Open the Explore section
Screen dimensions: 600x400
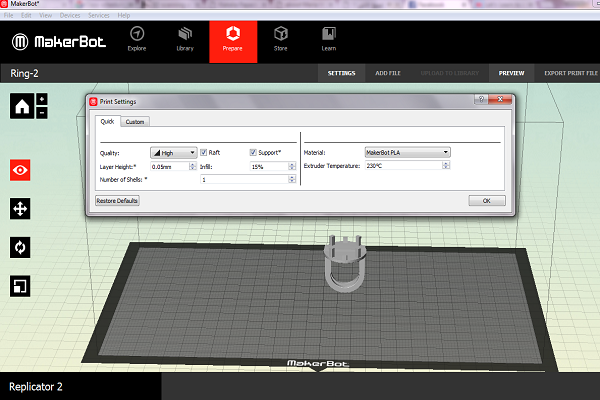[x=137, y=39]
